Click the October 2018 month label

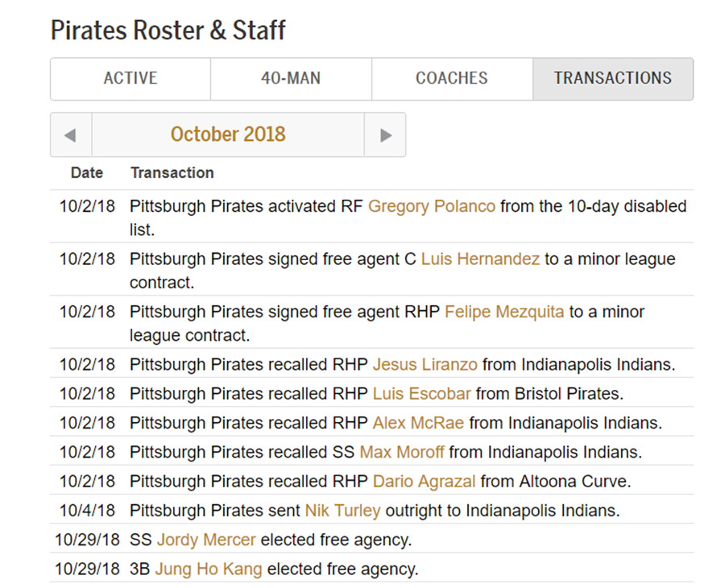pyautogui.click(x=228, y=135)
